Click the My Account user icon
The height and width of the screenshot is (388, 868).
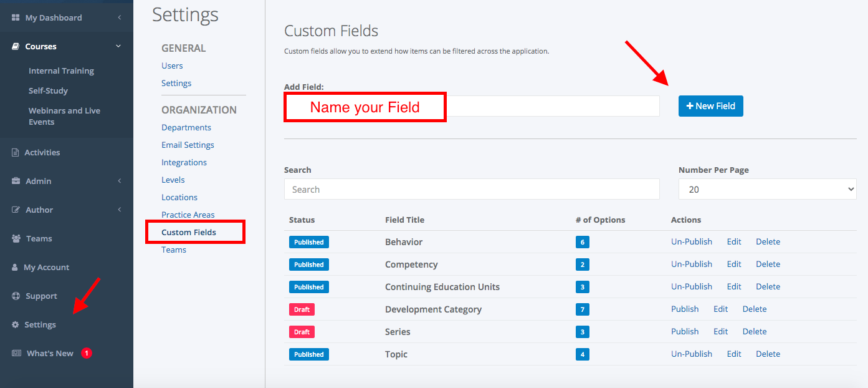(15, 267)
